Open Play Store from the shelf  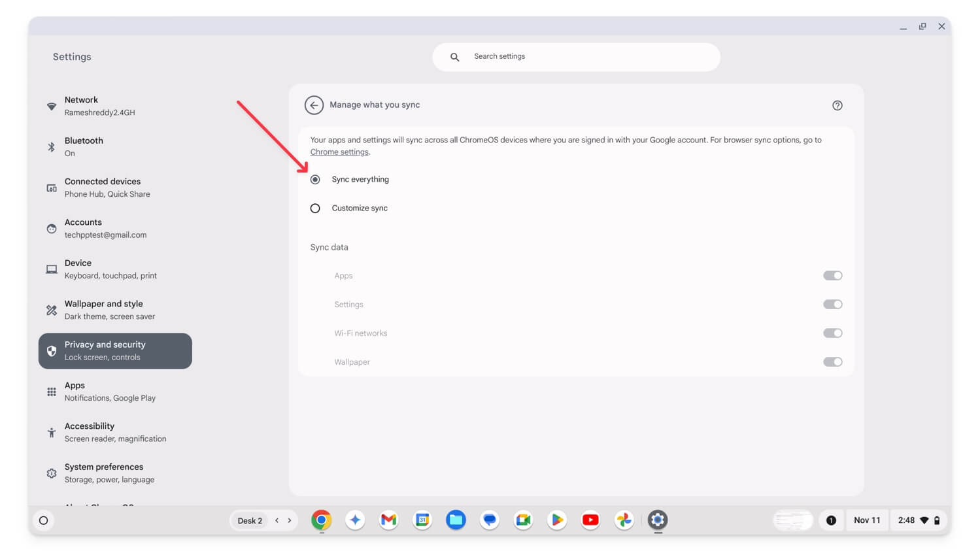pyautogui.click(x=557, y=520)
